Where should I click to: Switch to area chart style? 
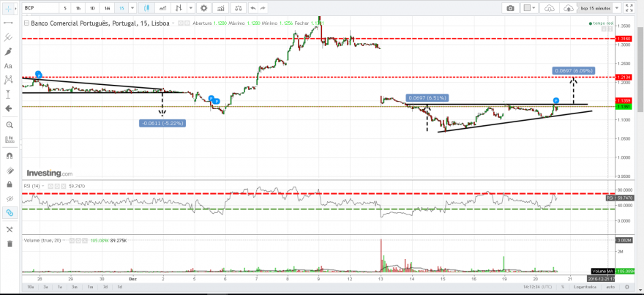coord(163,8)
